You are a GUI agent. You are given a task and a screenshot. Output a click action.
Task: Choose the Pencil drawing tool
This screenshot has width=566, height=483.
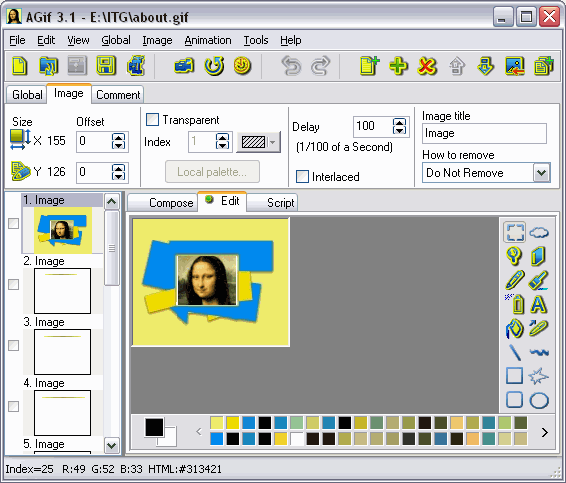click(x=514, y=280)
